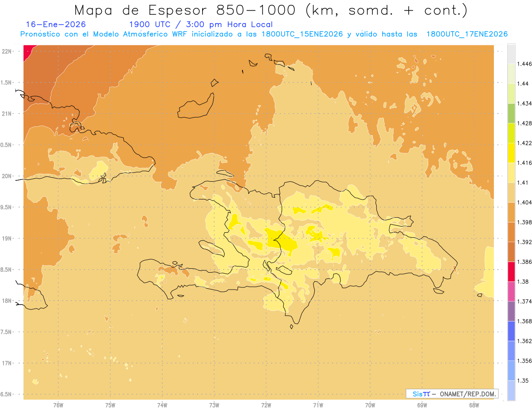532x411 pixels.
Task: Click the legend value 1.374
Action: [524, 301]
